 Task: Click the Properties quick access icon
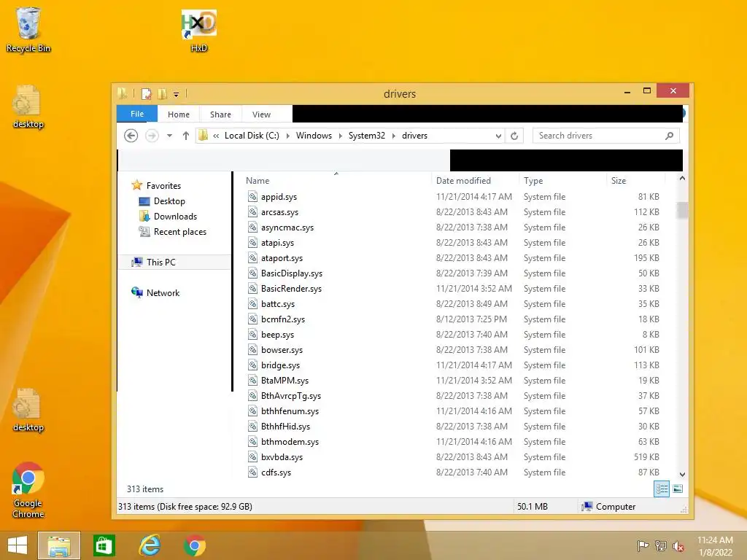146,94
